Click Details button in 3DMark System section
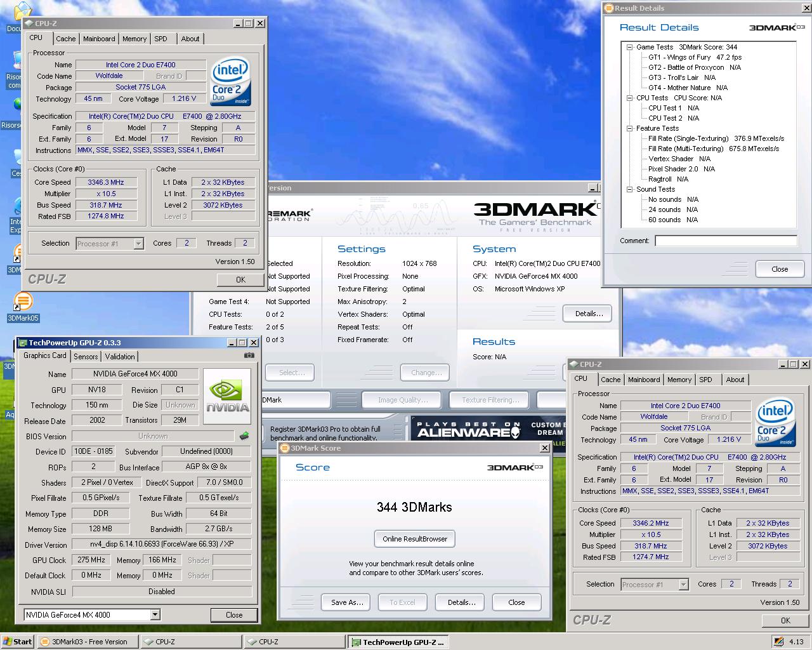812x650 pixels. click(588, 314)
